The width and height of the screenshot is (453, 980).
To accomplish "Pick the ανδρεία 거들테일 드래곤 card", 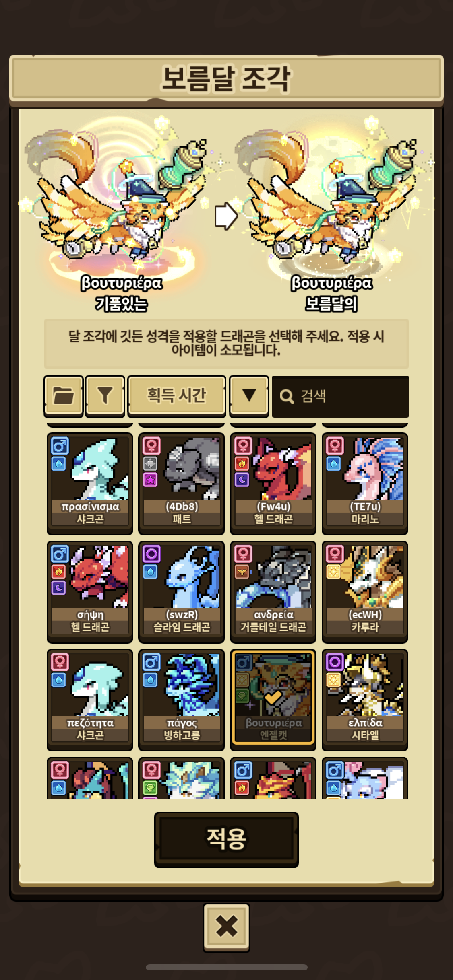I will point(273,592).
